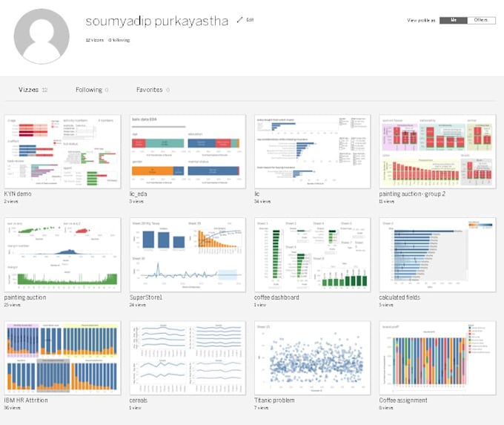Open the painting auction scatter thumbnail

[63, 255]
